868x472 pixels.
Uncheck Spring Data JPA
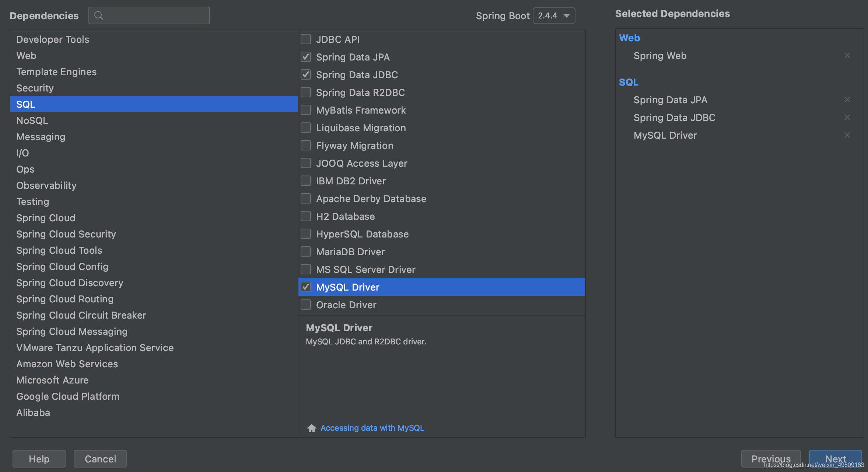pos(306,57)
